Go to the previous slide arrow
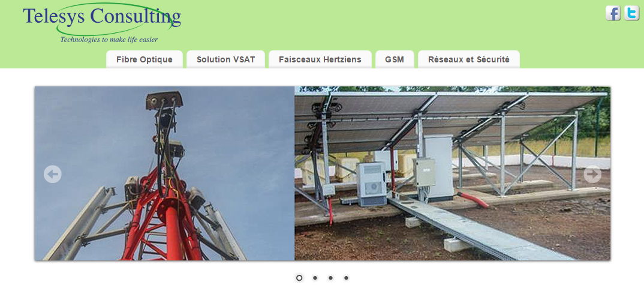Viewport: 644px width, 285px height. tap(53, 175)
